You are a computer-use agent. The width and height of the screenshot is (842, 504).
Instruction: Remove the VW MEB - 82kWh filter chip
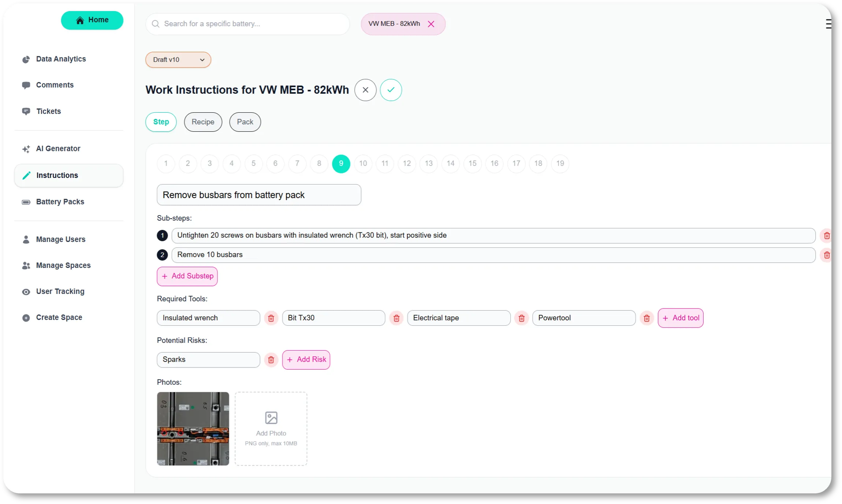[x=431, y=24]
